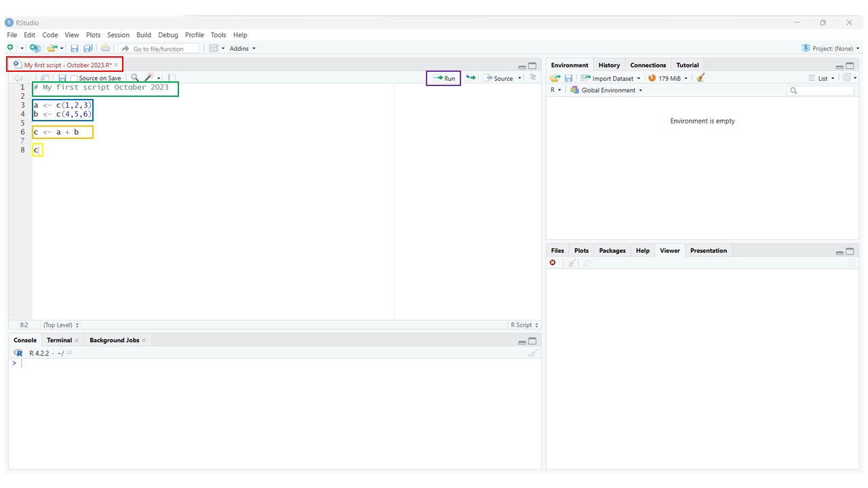
Task: Click the Create a project icon
Action: coord(35,48)
